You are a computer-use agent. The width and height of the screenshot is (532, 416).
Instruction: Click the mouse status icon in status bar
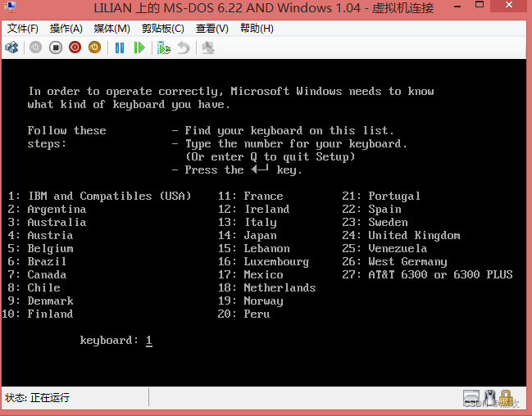point(489,398)
